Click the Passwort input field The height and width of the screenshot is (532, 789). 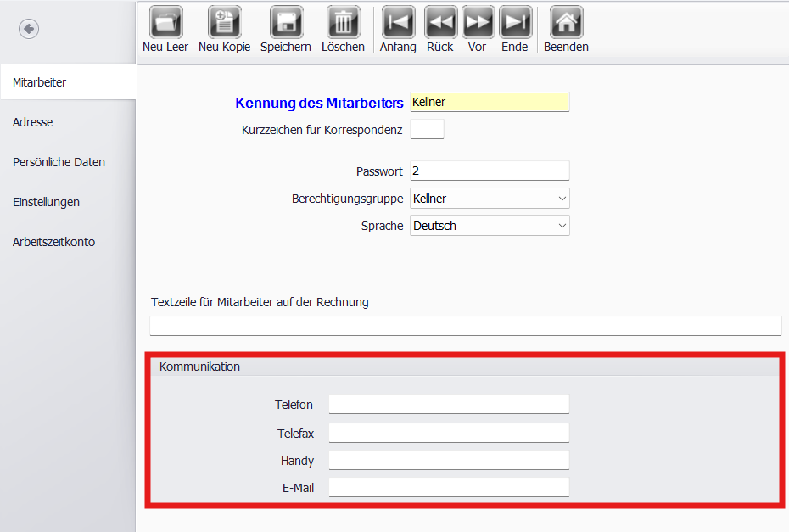tap(490, 171)
